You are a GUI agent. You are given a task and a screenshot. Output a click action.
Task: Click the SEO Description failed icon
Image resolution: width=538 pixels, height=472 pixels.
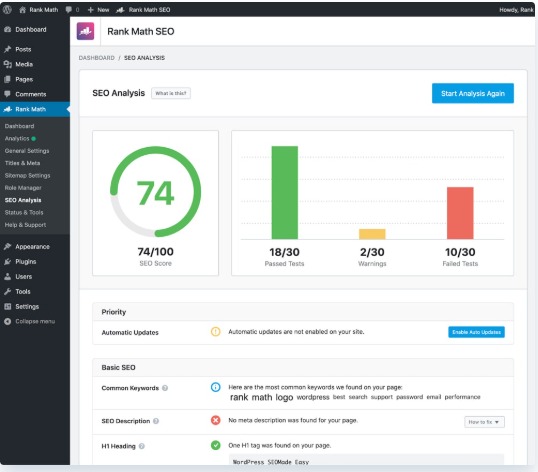215,420
